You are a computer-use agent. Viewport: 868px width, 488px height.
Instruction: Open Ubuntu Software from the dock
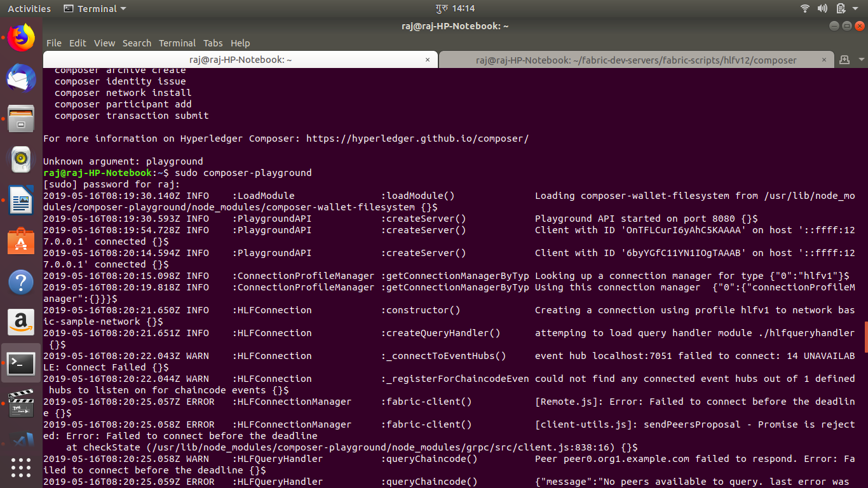[x=21, y=241]
